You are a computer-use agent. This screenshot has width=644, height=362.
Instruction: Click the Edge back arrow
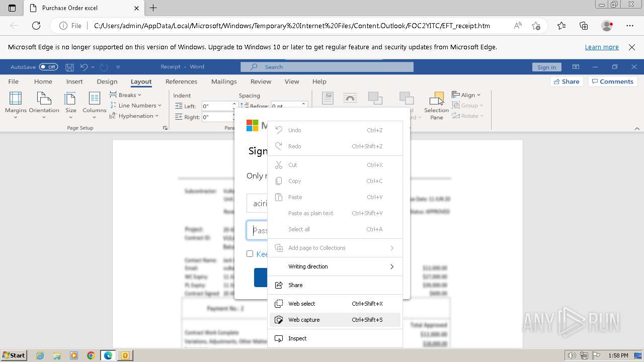pos(14,26)
